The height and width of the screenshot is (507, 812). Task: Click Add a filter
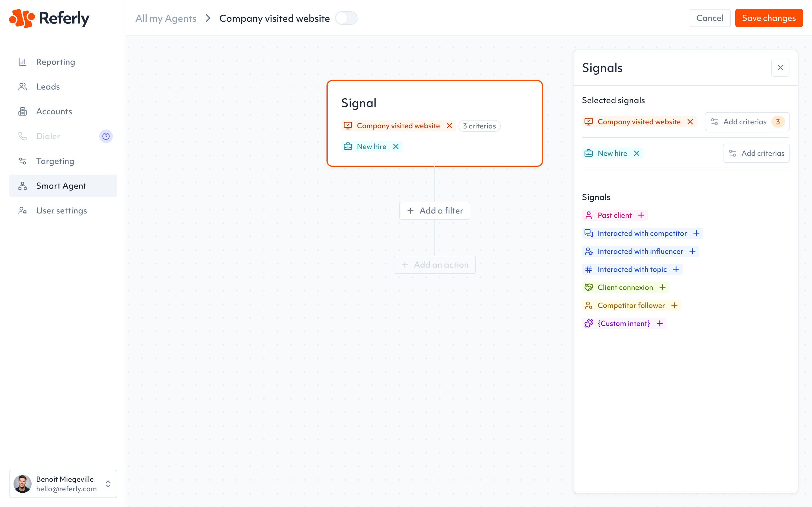(434, 211)
